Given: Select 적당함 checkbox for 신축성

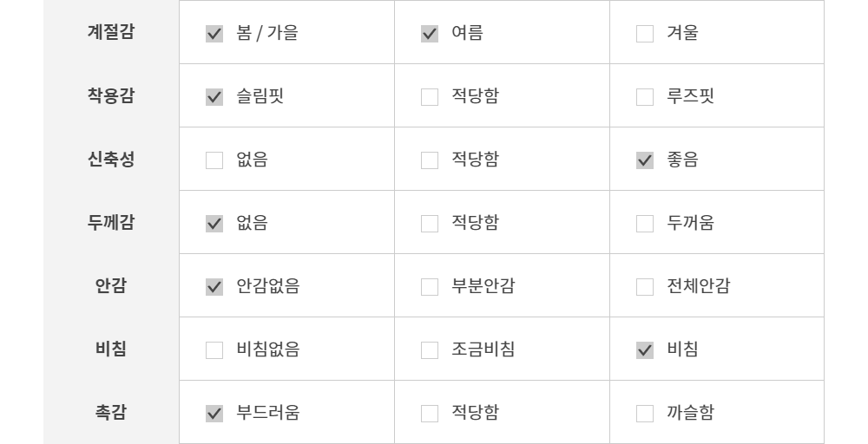Looking at the screenshot, I should click(x=430, y=161).
